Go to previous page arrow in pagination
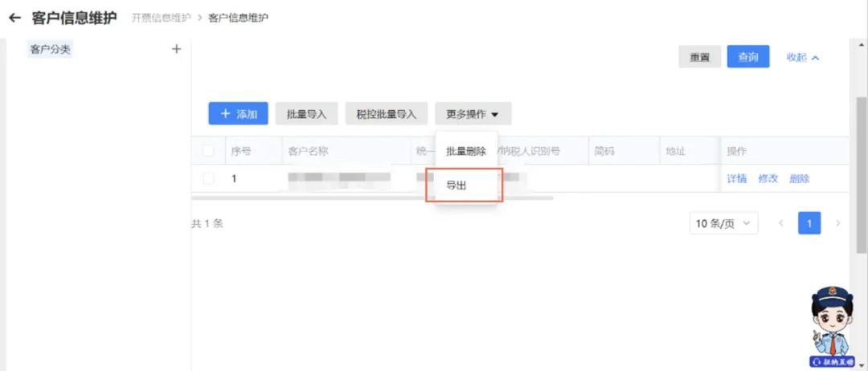The image size is (868, 371). click(x=781, y=223)
